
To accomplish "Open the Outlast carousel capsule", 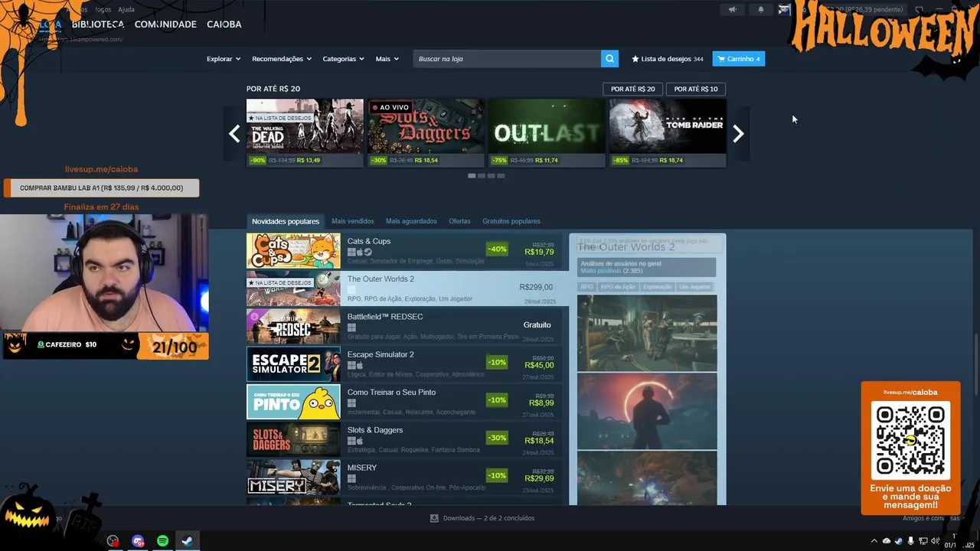I will pos(547,132).
